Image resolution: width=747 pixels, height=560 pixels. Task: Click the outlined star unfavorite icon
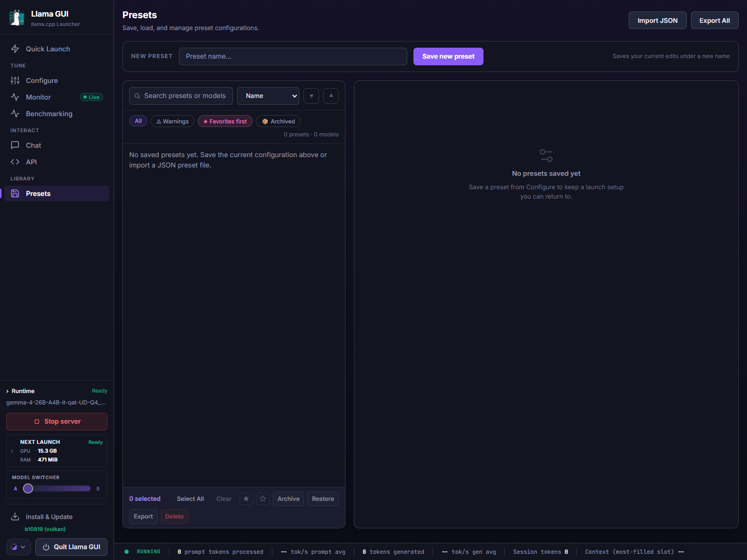click(x=263, y=499)
